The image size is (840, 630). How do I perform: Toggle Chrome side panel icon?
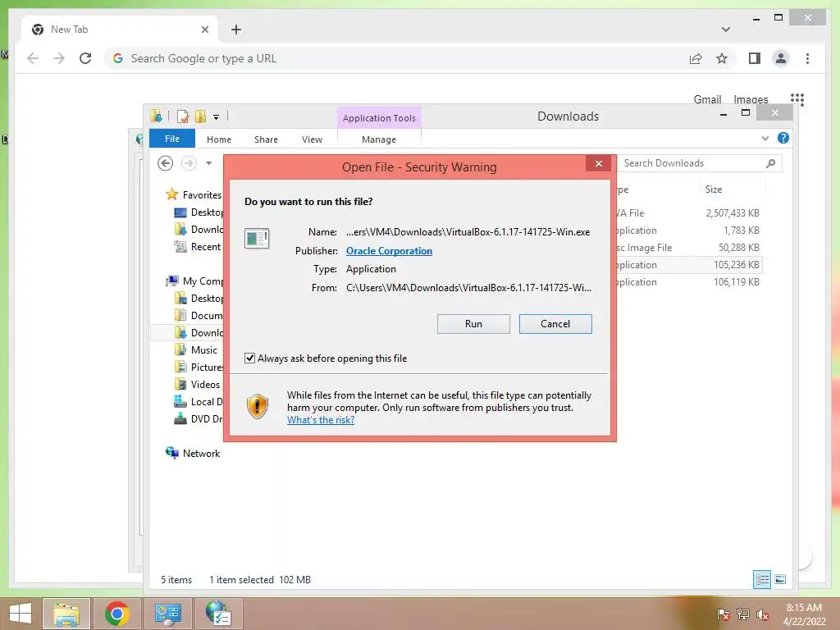pos(755,58)
